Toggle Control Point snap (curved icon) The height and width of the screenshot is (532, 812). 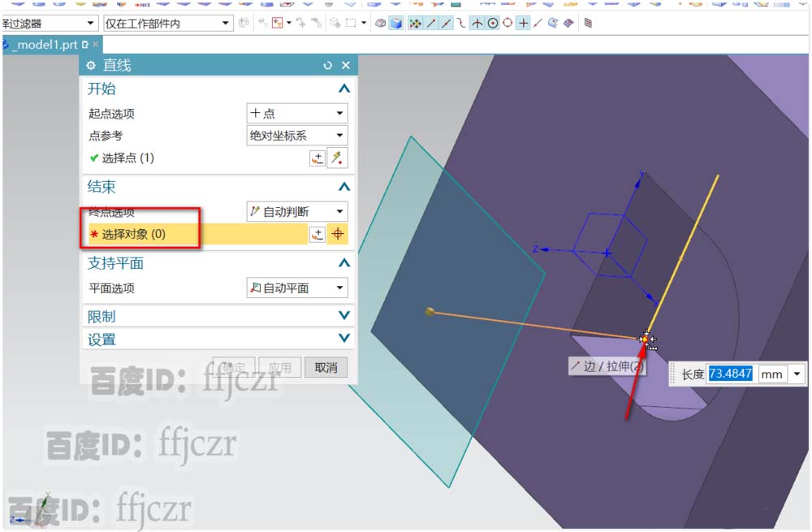tap(461, 24)
